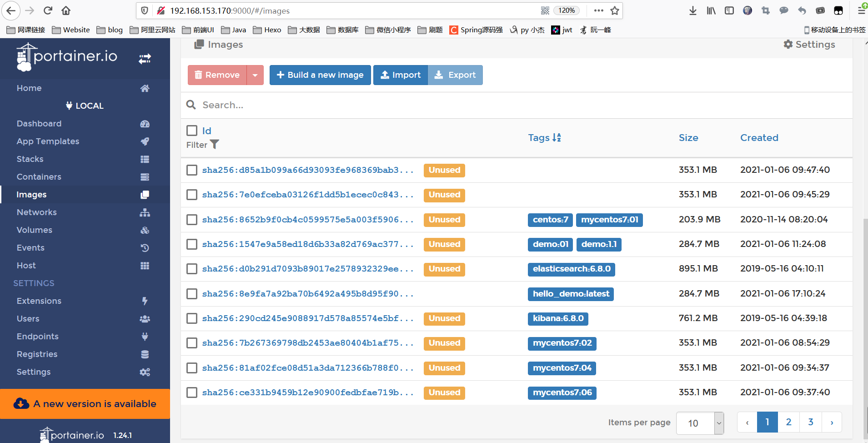Click the Export button

[455, 75]
